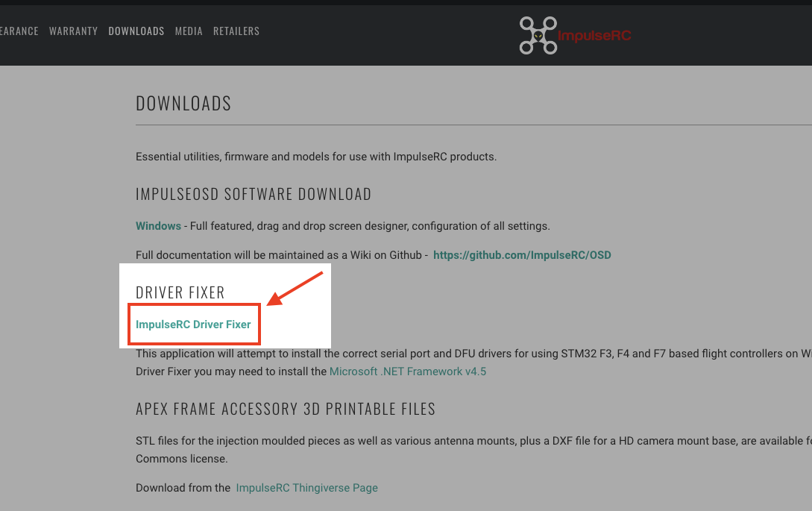Viewport: 812px width, 511px height.
Task: Open the Windows ImpulseOSD download link
Action: pos(159,226)
